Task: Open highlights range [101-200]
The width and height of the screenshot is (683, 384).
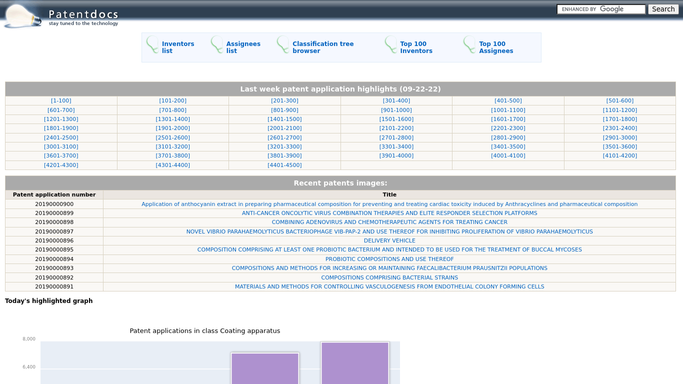Action: coord(173,101)
